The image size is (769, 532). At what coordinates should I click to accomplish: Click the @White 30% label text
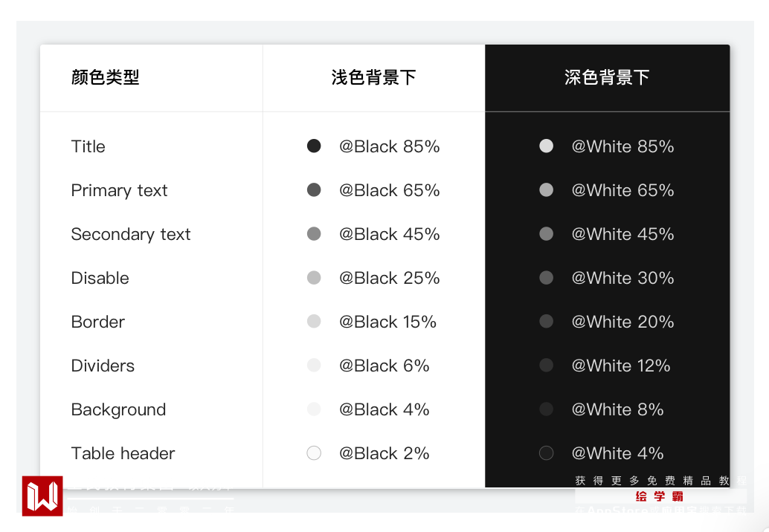pyautogui.click(x=623, y=278)
